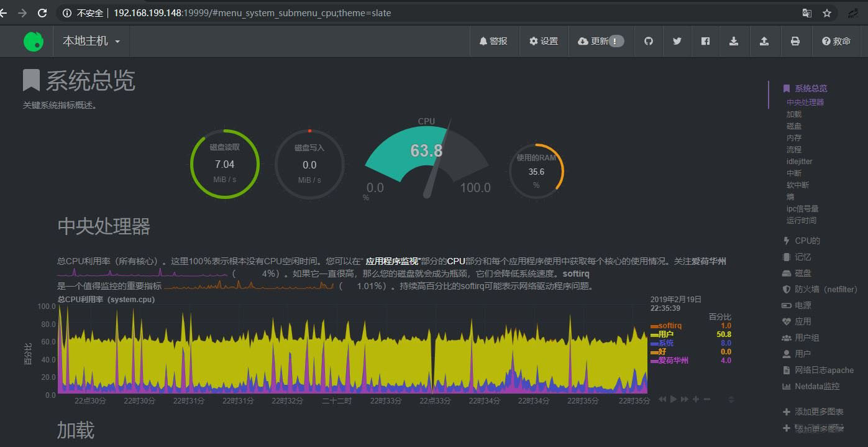Viewport: 868px width, 447px height.
Task: Click the Netdata green logo
Action: coord(34,41)
